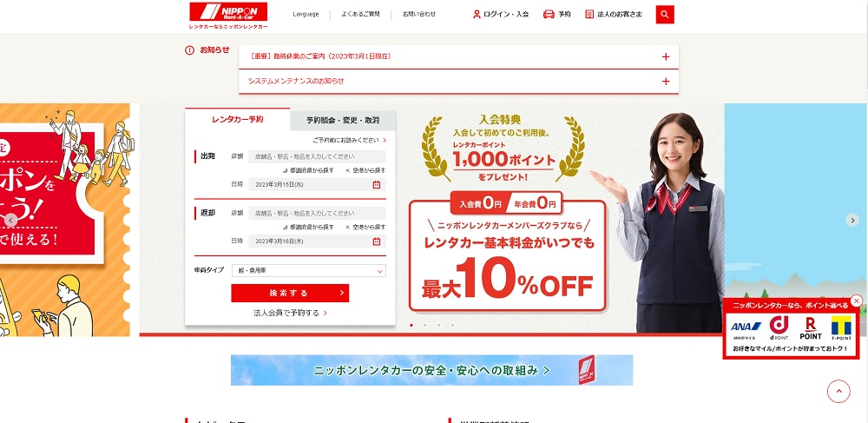Click the Nippon Rent-A-Car logo
Viewport: 868px width, 423px height.
(x=228, y=16)
